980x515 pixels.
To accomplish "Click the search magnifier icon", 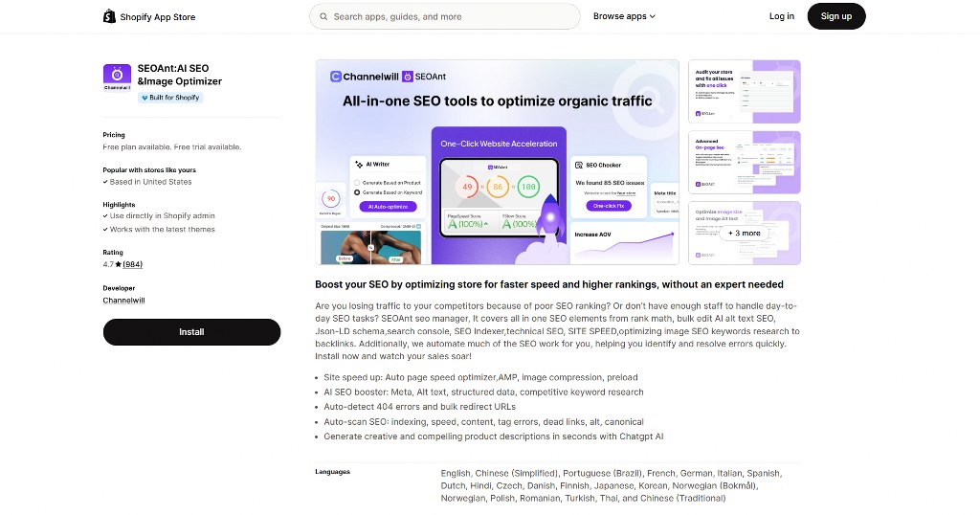I will click(x=323, y=17).
